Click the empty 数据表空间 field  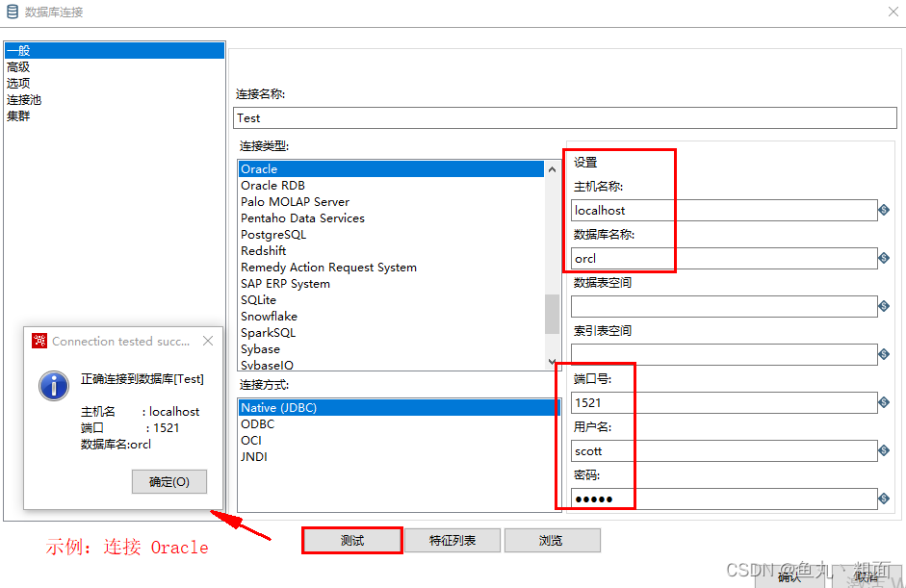coord(724,306)
